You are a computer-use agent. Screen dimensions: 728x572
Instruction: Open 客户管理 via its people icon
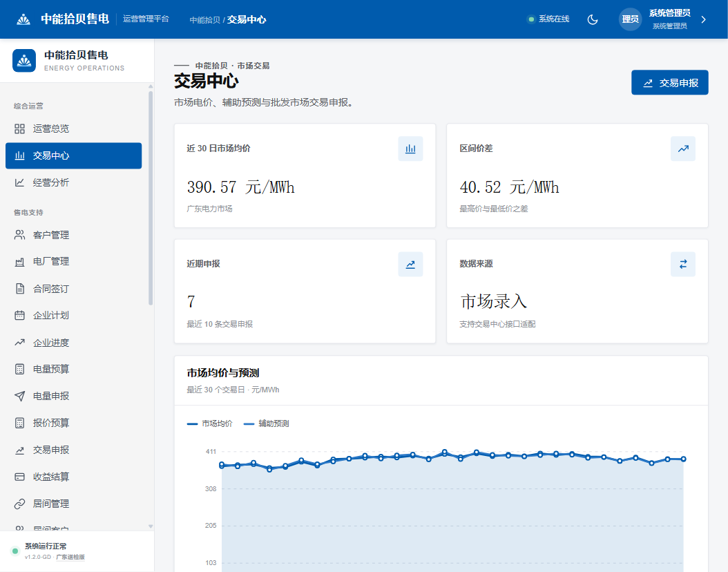click(x=19, y=235)
